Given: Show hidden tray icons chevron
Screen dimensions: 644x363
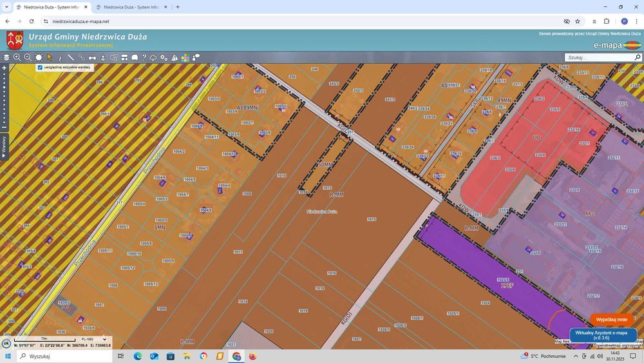Looking at the screenshot, I should click(x=576, y=356).
